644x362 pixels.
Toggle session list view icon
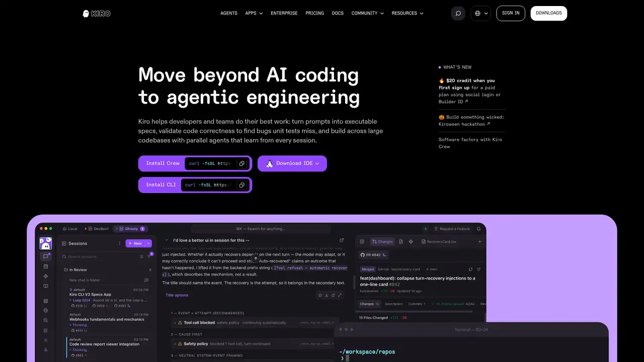click(x=141, y=256)
